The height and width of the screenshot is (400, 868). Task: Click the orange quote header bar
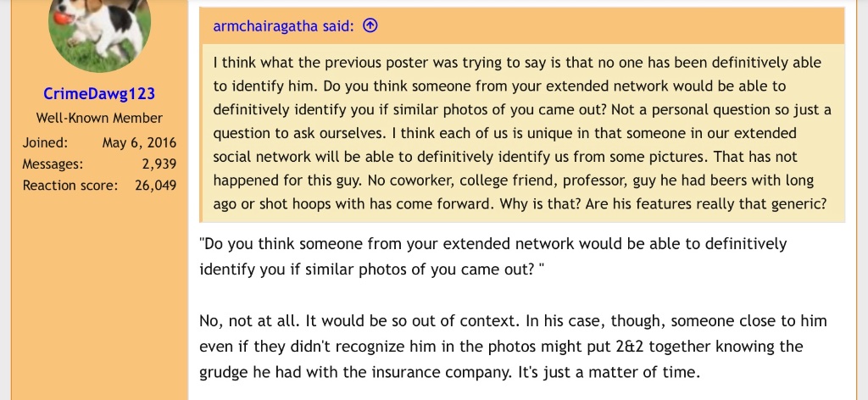tap(593, 26)
